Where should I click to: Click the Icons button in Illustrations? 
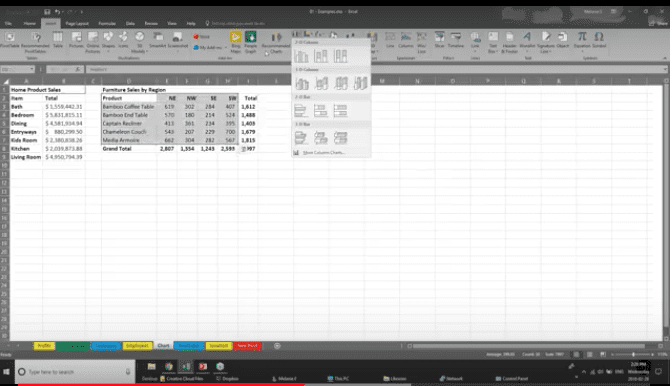click(x=123, y=40)
